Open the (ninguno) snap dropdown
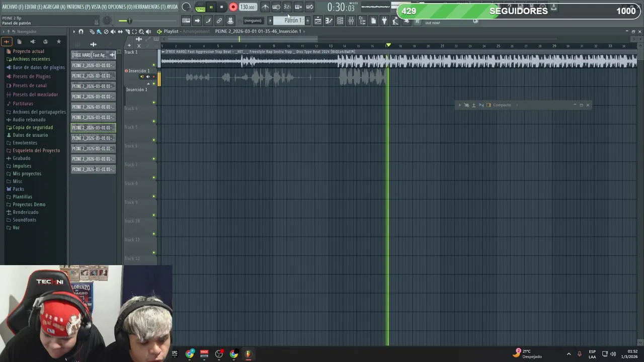Image resolution: width=644 pixels, height=362 pixels. (253, 21)
